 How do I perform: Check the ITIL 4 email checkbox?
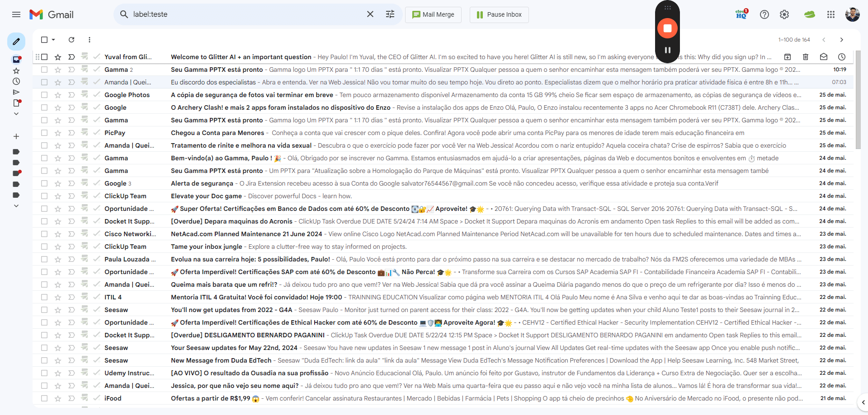pyautogui.click(x=44, y=297)
